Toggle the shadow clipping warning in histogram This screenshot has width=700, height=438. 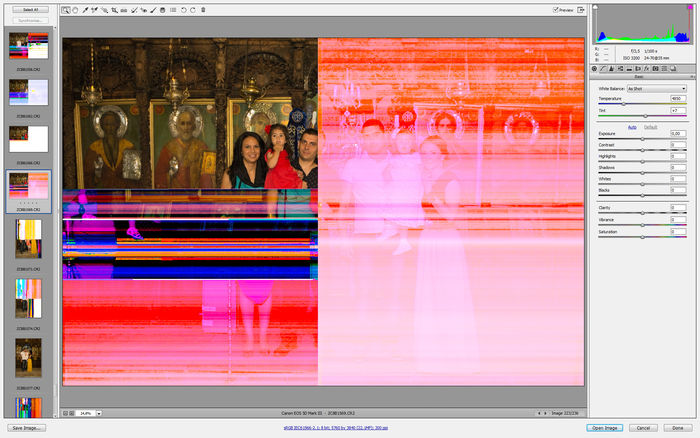[596, 8]
